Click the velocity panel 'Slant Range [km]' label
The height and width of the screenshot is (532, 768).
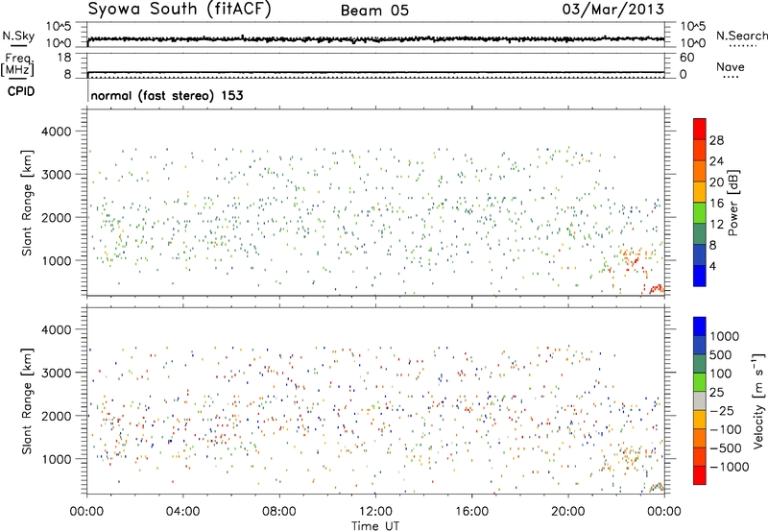[27, 401]
